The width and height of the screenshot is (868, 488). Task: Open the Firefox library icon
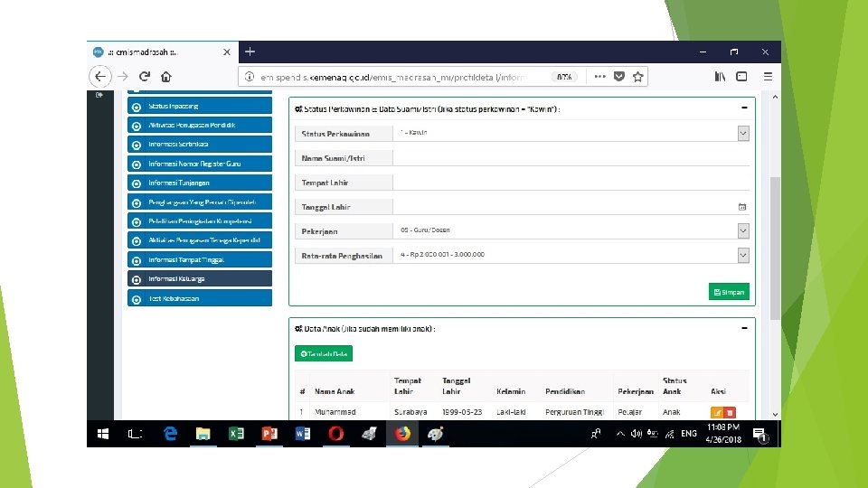click(x=720, y=76)
